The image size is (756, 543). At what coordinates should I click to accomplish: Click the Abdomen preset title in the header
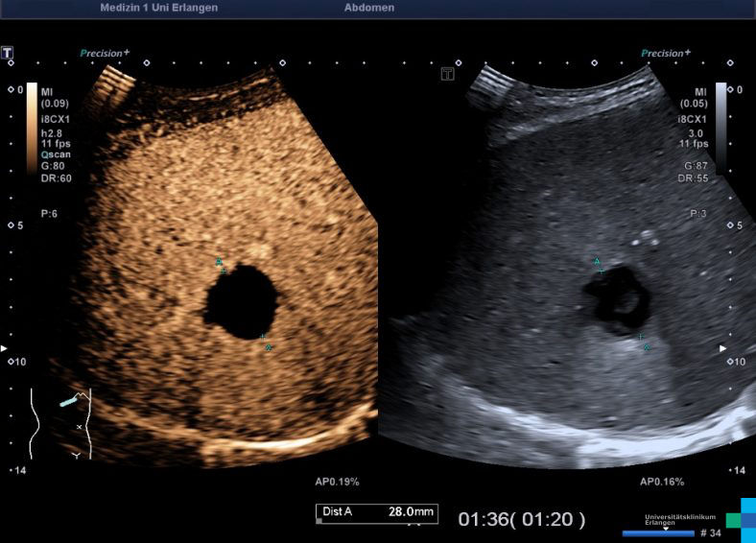pos(368,8)
